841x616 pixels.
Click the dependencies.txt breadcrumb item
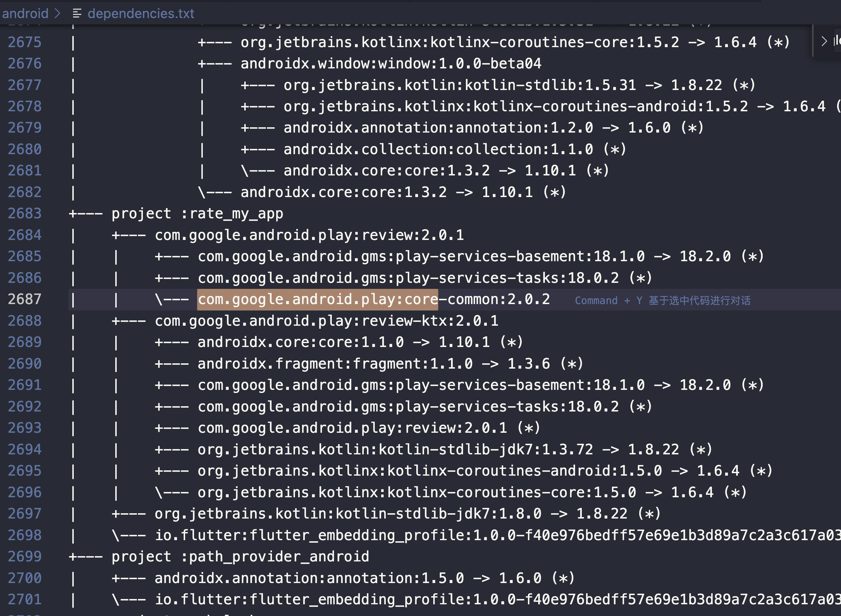click(x=141, y=13)
